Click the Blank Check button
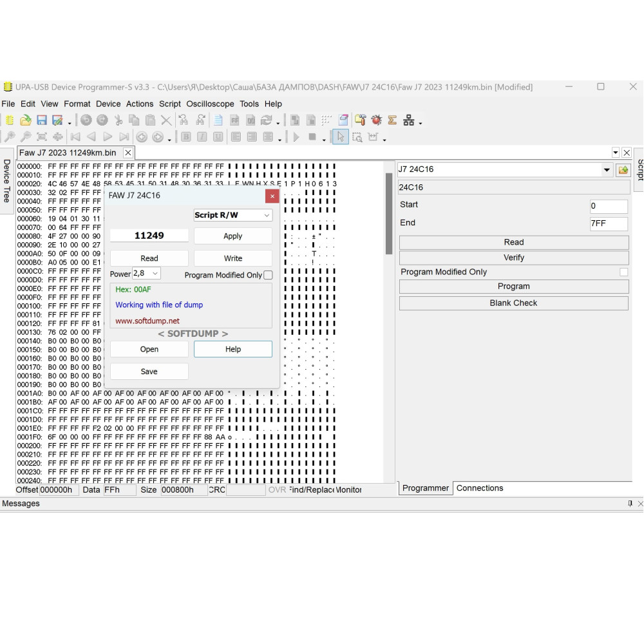Image resolution: width=644 pixels, height=644 pixels. [x=514, y=303]
